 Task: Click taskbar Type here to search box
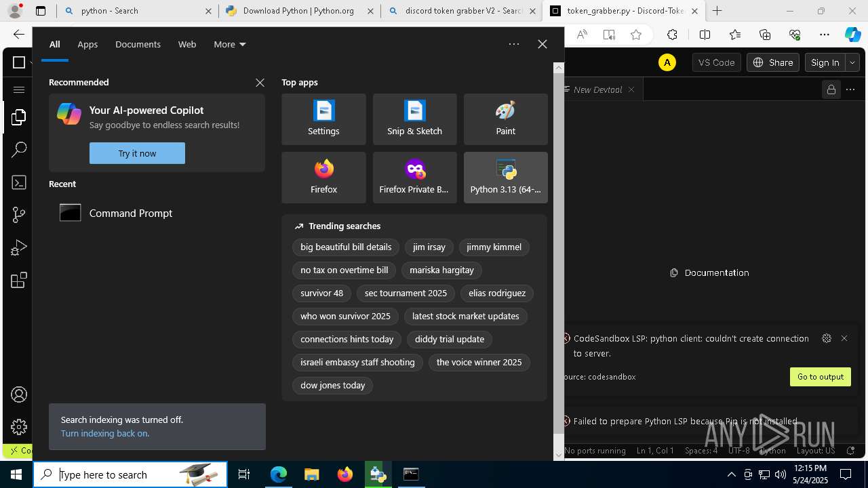[x=130, y=474]
